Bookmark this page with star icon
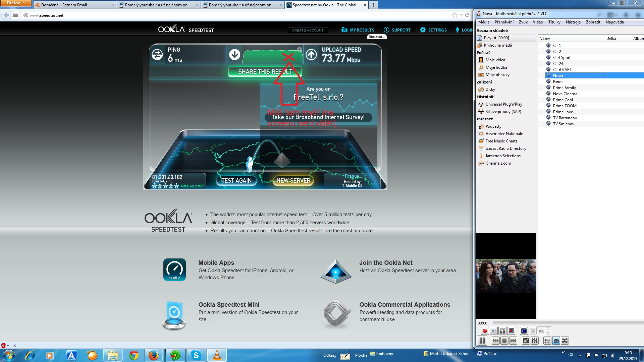 (454, 15)
